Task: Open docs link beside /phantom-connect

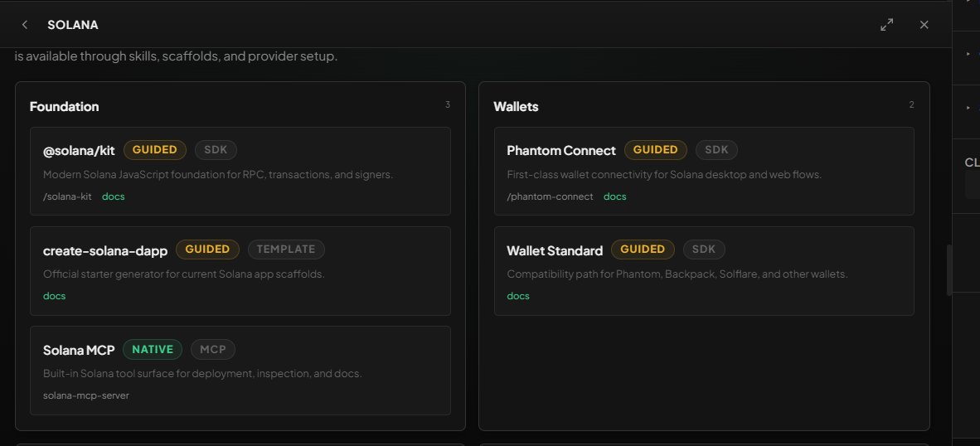Action: 615,196
